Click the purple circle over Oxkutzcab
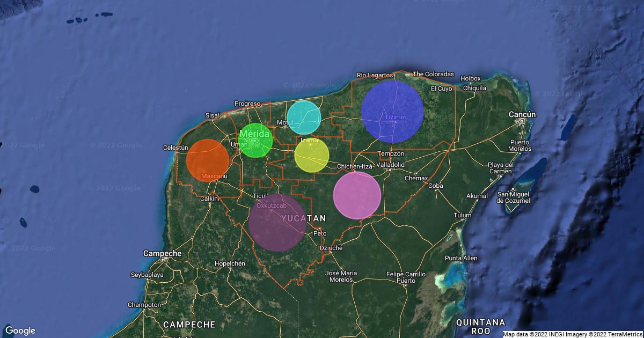This screenshot has height=338, width=644. pos(277,223)
